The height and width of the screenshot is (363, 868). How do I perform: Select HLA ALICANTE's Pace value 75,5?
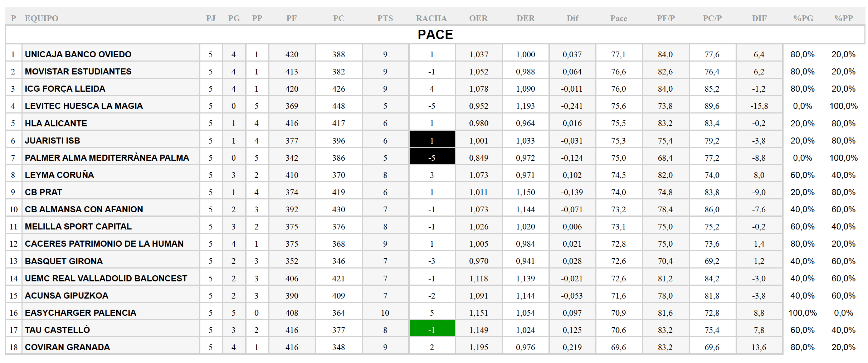pos(618,124)
